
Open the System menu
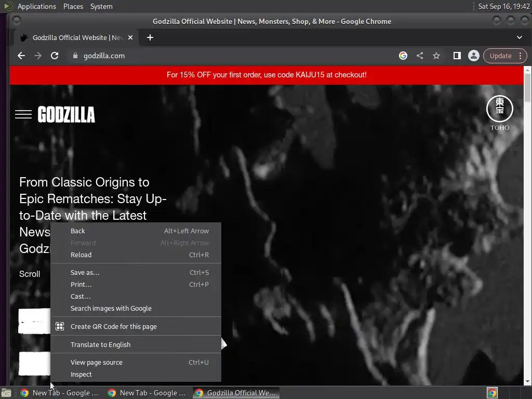click(101, 6)
